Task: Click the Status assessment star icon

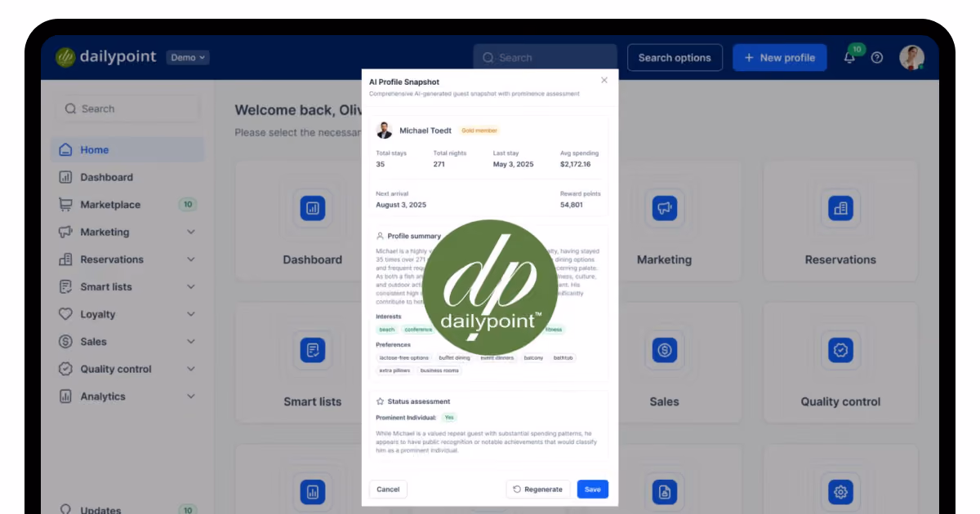Action: coord(380,401)
